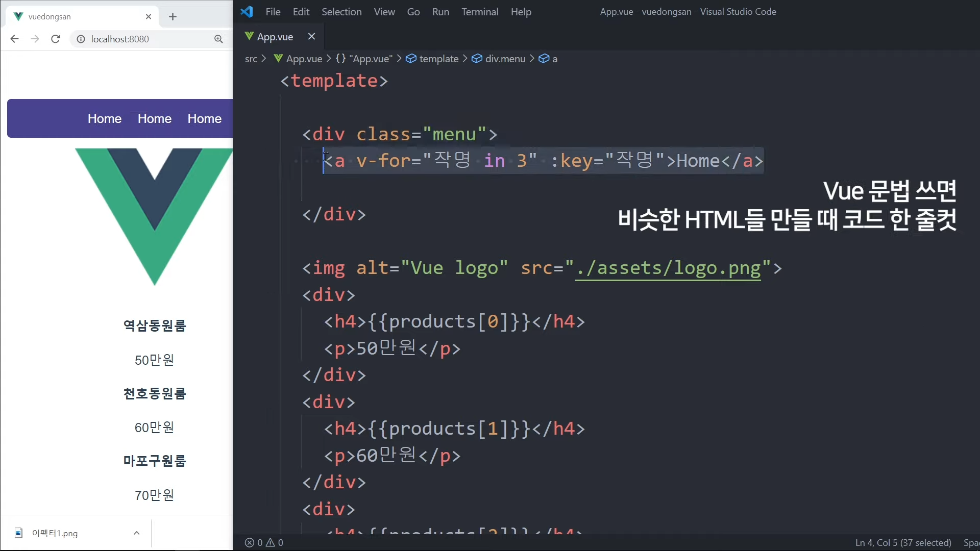Screen dimensions: 980x551
Task: Click the site info icon beside localhost
Action: 81,39
